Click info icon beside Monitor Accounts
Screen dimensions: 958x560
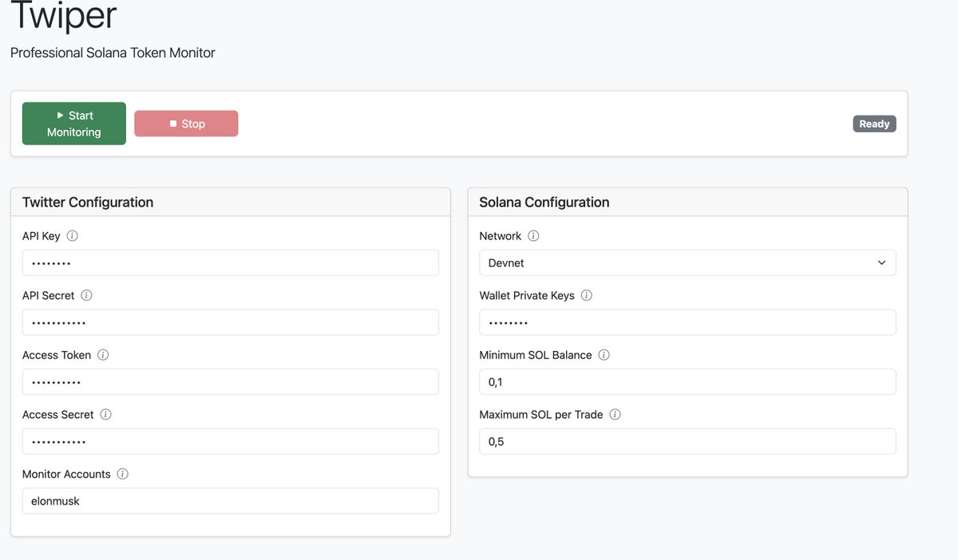click(123, 474)
